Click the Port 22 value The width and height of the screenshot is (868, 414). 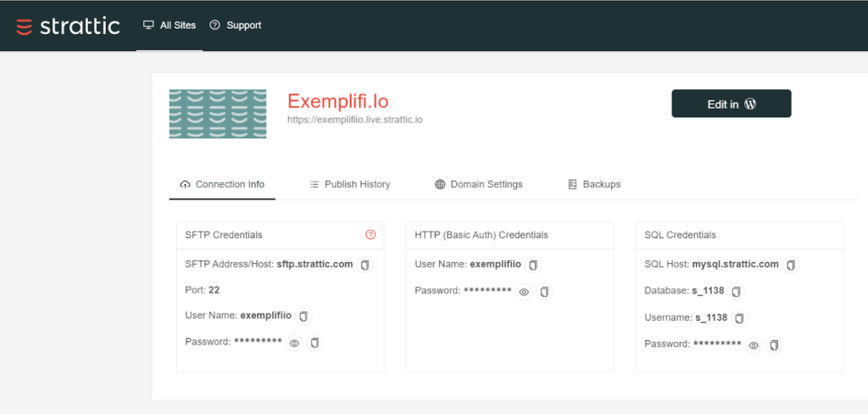click(214, 290)
